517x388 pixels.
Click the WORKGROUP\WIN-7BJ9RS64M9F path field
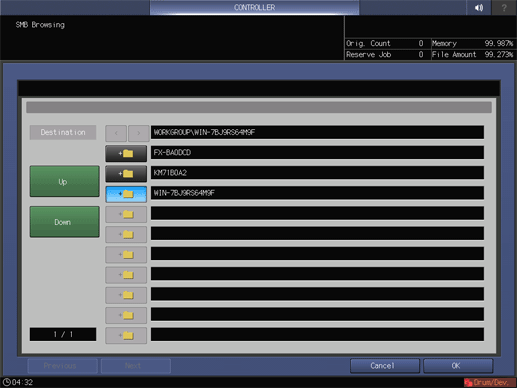(x=317, y=132)
